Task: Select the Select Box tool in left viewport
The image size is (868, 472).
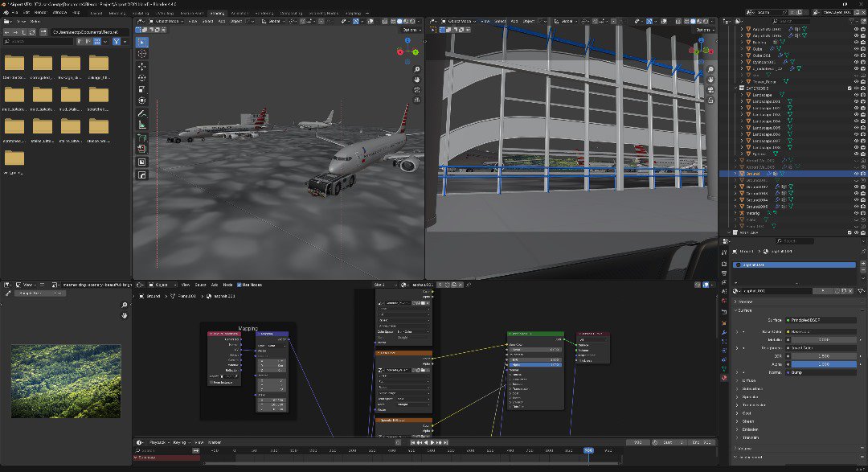Action: pyautogui.click(x=141, y=42)
